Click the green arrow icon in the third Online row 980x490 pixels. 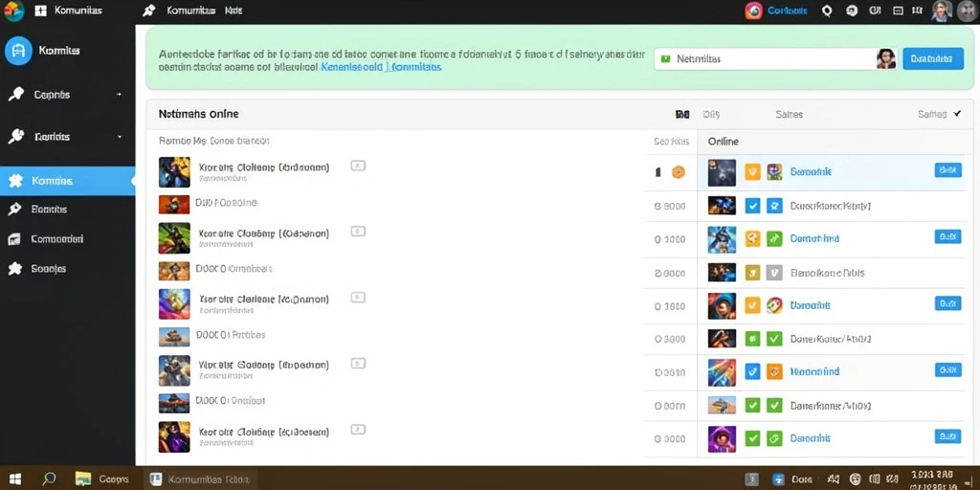(774, 238)
